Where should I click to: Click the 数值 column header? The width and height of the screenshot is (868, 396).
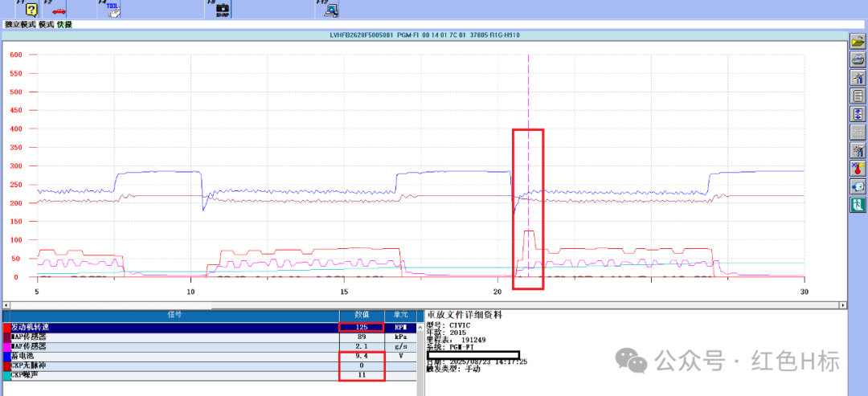tap(362, 315)
